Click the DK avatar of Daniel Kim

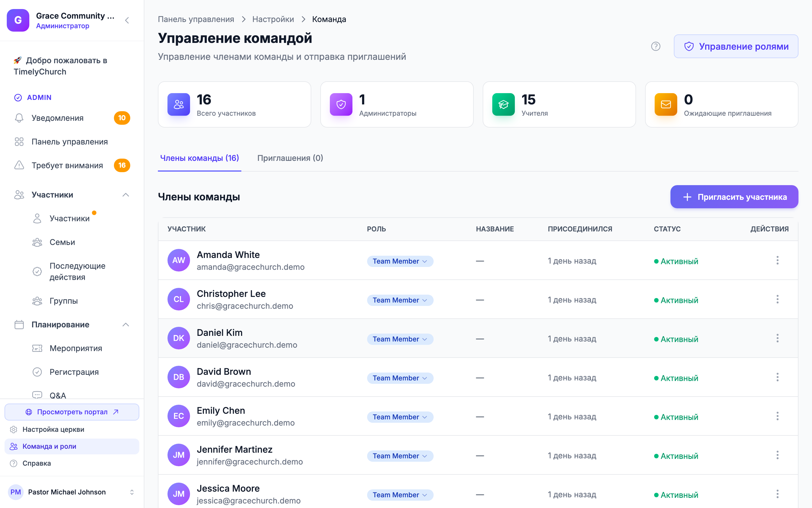[x=178, y=338]
